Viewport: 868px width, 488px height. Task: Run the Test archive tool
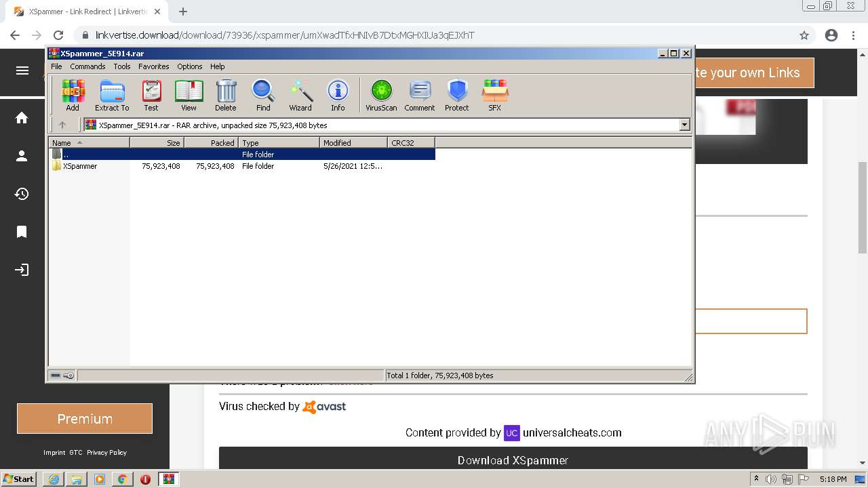coord(151,95)
